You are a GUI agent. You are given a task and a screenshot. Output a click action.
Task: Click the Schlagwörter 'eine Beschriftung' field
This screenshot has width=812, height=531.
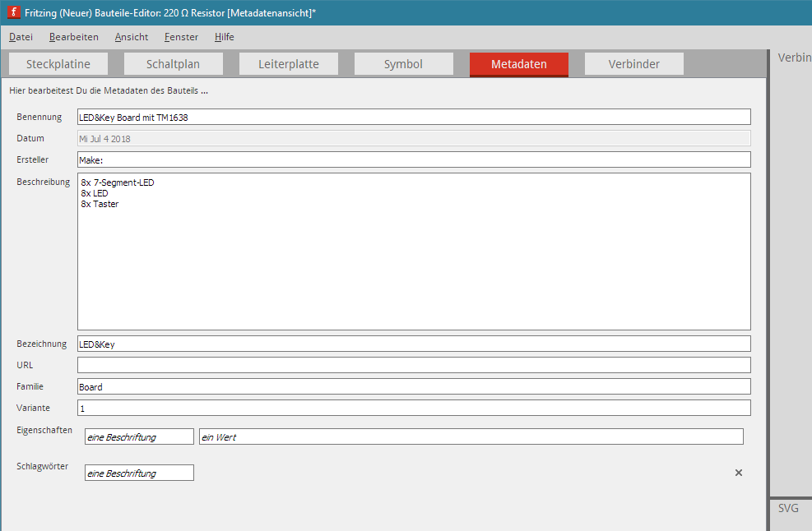tap(139, 473)
